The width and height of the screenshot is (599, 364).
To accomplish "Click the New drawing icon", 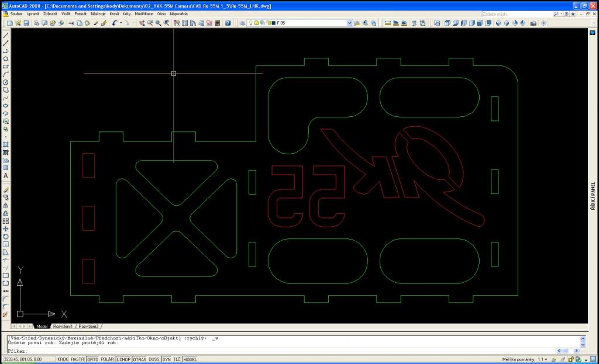I will tap(10, 23).
